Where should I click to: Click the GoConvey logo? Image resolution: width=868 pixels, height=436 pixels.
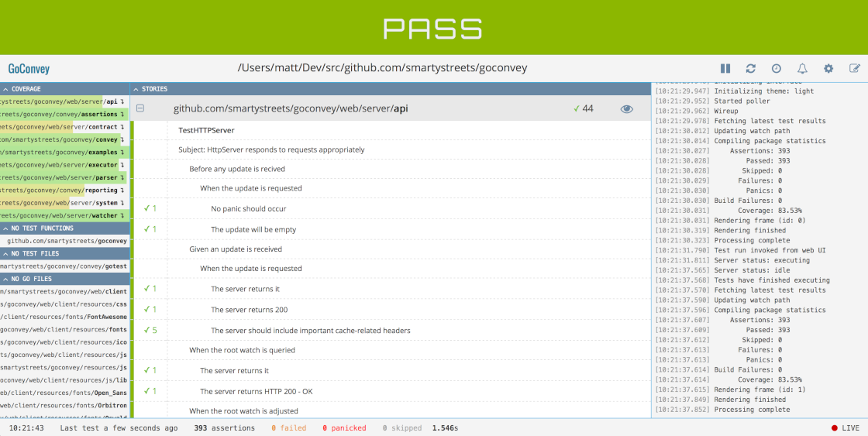(29, 69)
